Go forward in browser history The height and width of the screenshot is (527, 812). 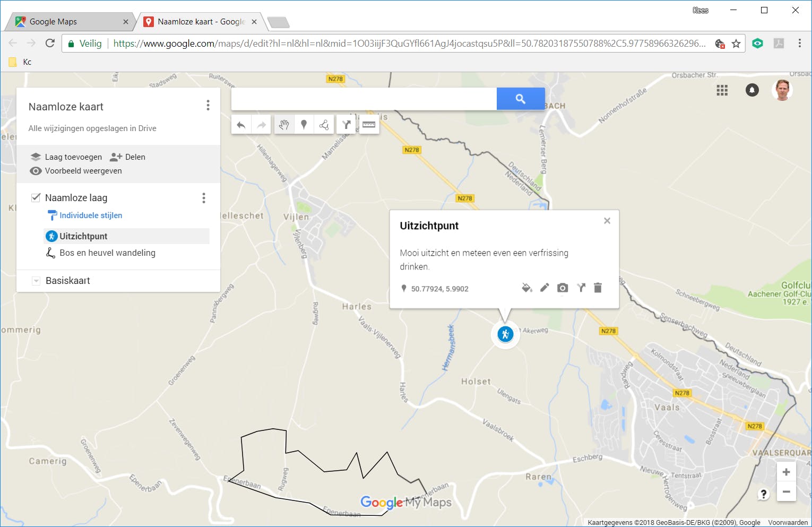coord(31,43)
